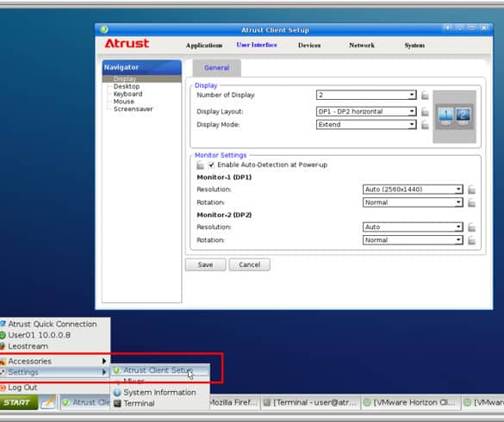The width and height of the screenshot is (504, 422).
Task: Open Leostream from the start menu
Action: 28,346
